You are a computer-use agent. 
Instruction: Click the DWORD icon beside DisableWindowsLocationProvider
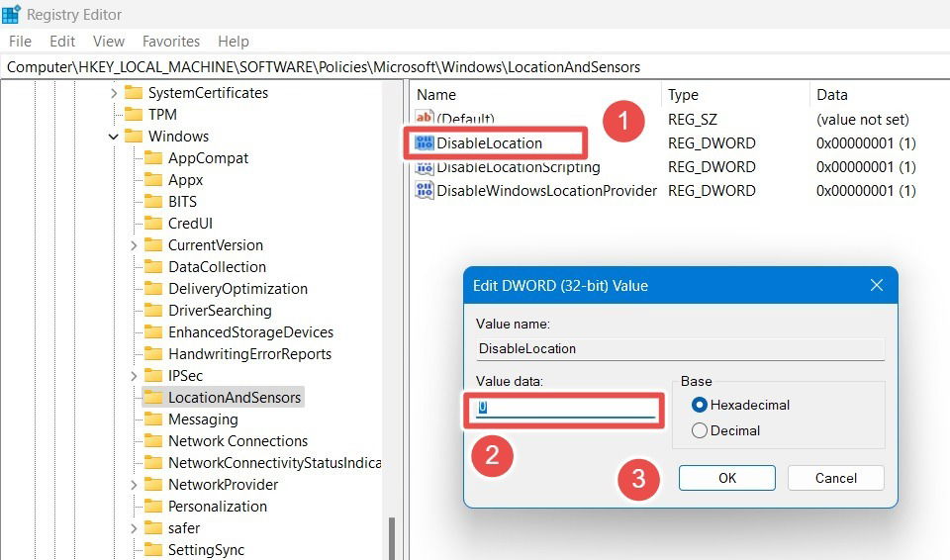click(425, 190)
